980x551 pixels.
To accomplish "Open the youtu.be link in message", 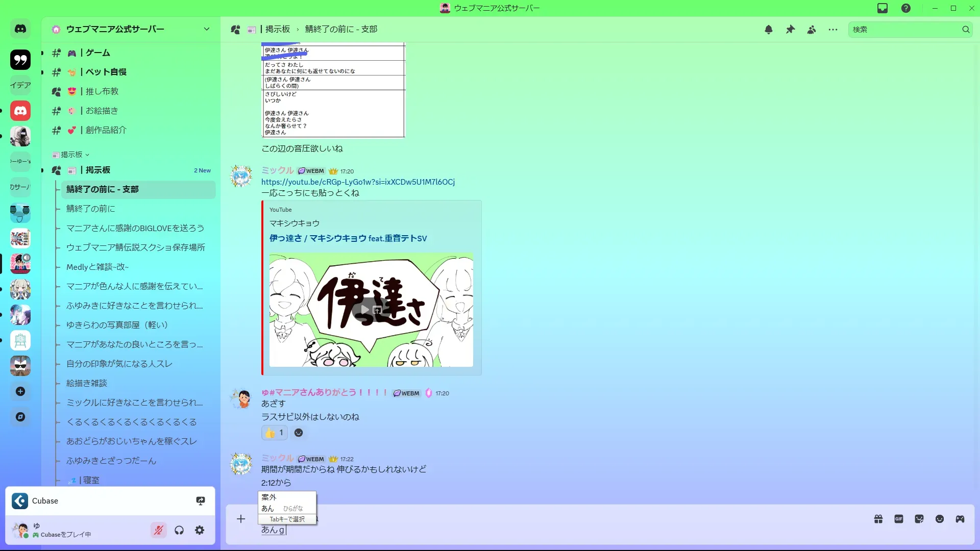I will point(358,182).
